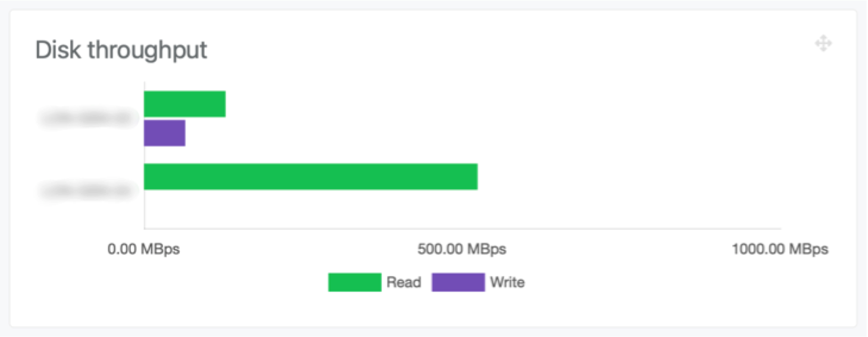Toggle the Write series legend label
This screenshot has width=868, height=337.
[507, 282]
